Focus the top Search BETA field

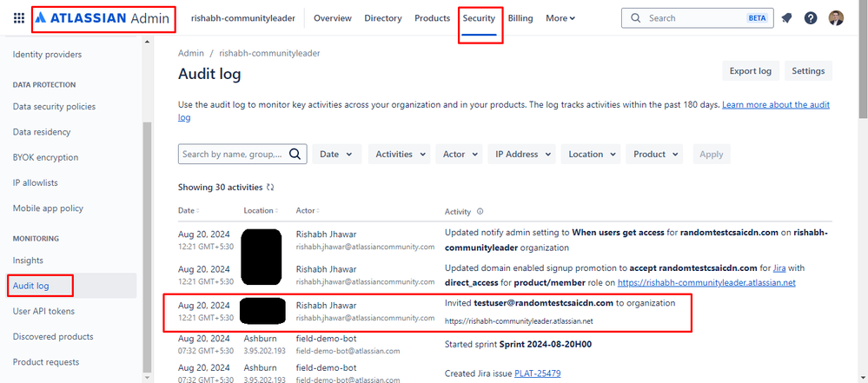[697, 18]
